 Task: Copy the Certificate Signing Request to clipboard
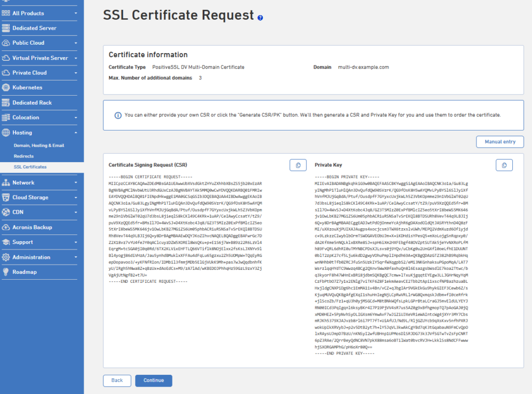point(298,165)
